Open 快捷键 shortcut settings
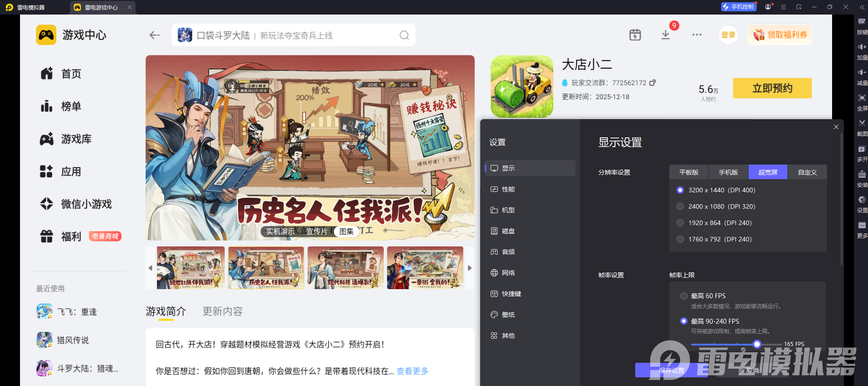 [530, 294]
